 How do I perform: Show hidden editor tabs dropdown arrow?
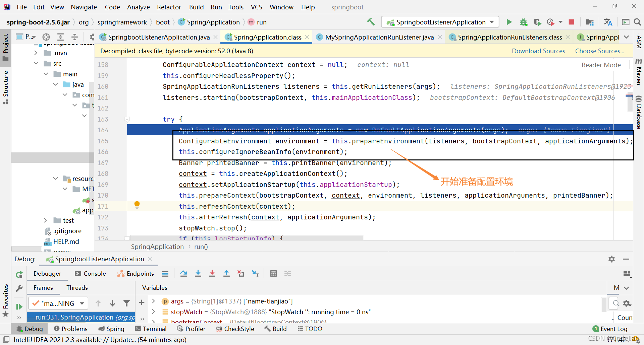(627, 37)
